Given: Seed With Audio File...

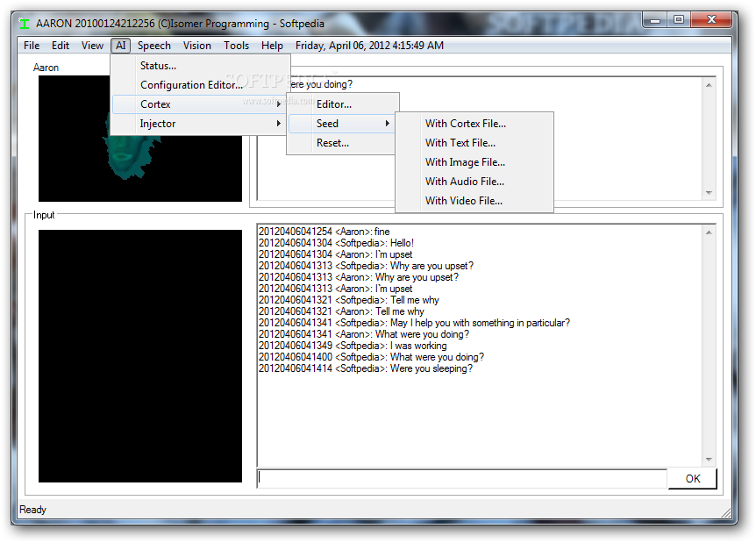Looking at the screenshot, I should point(474,182).
